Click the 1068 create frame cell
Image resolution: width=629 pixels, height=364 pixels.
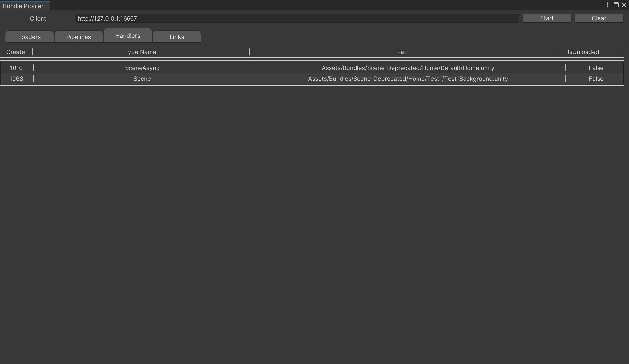[16, 79]
